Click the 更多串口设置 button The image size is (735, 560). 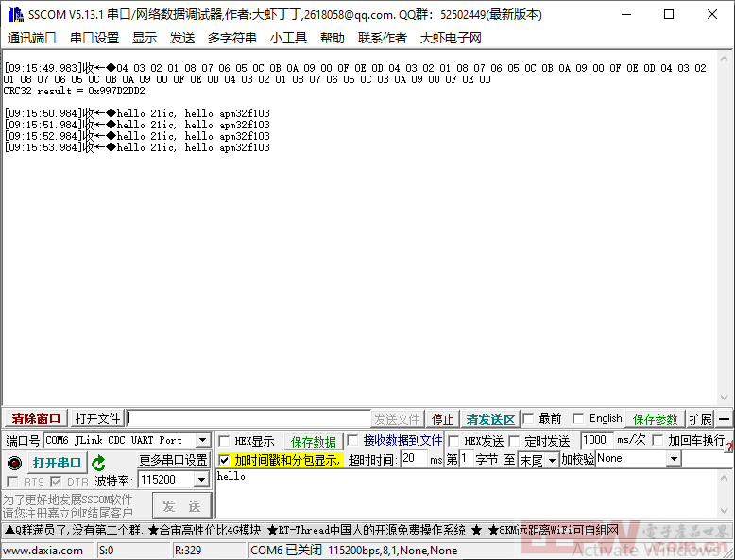pos(174,460)
